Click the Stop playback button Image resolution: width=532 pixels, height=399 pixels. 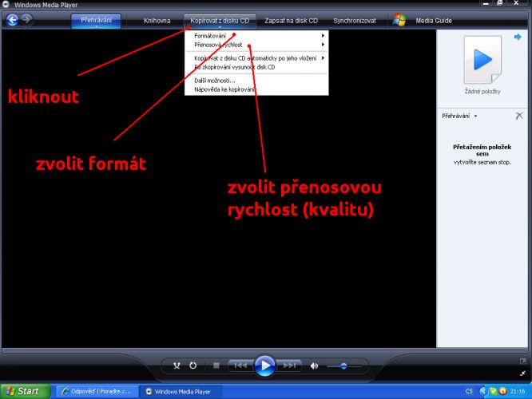tap(216, 365)
